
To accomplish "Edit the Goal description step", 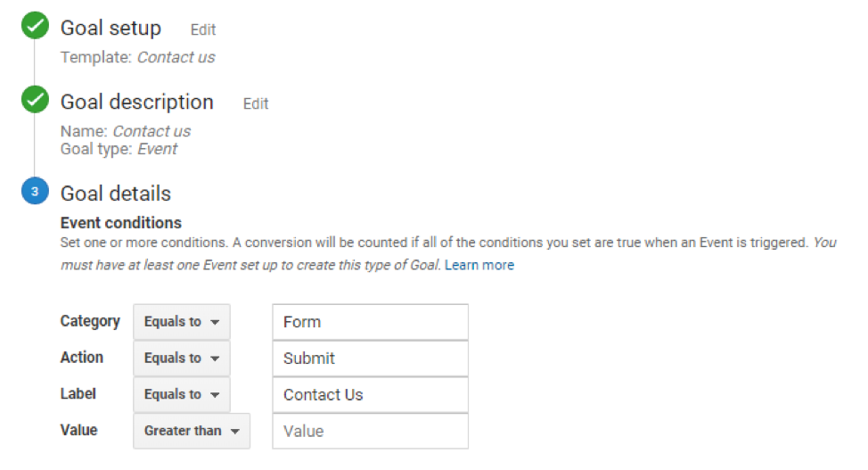I will pos(256,103).
